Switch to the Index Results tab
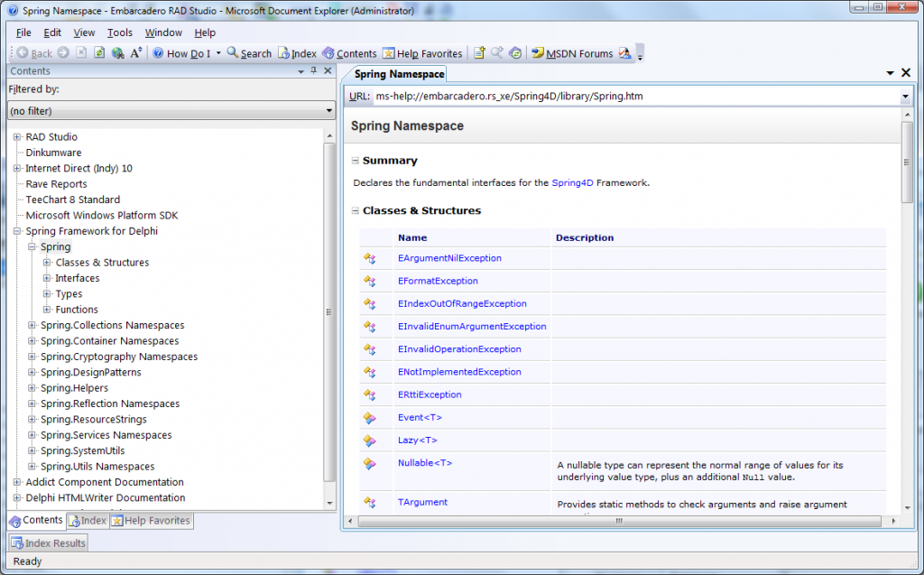The width and height of the screenshot is (924, 575). click(x=47, y=543)
